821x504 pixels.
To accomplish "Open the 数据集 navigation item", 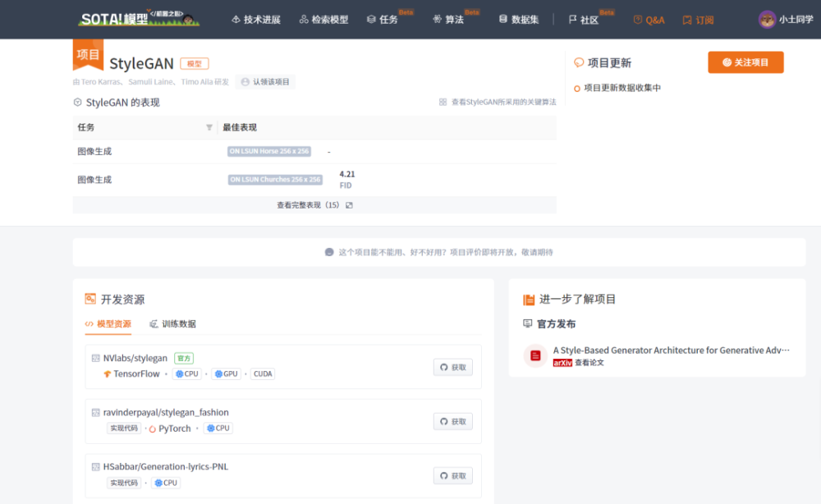I will pyautogui.click(x=519, y=20).
